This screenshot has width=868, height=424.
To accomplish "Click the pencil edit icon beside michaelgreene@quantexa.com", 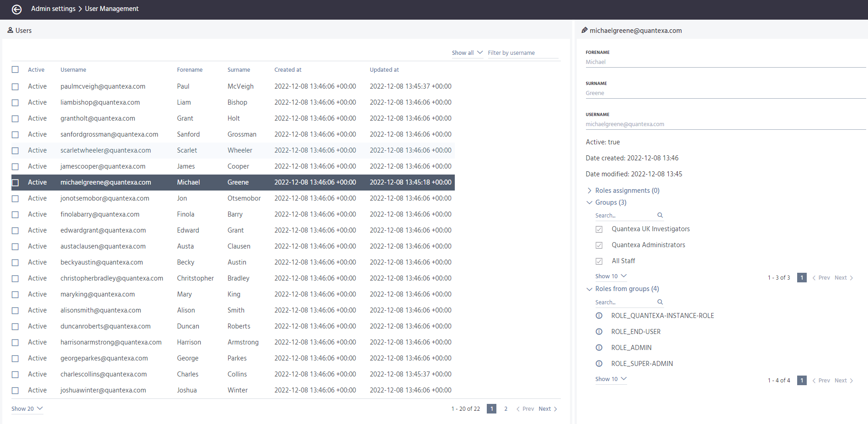I will pos(584,30).
